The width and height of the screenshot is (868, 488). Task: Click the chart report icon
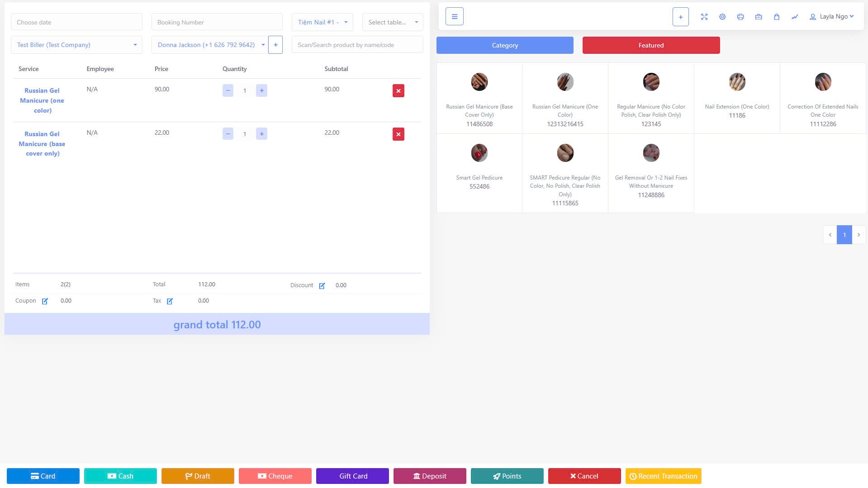tap(795, 17)
